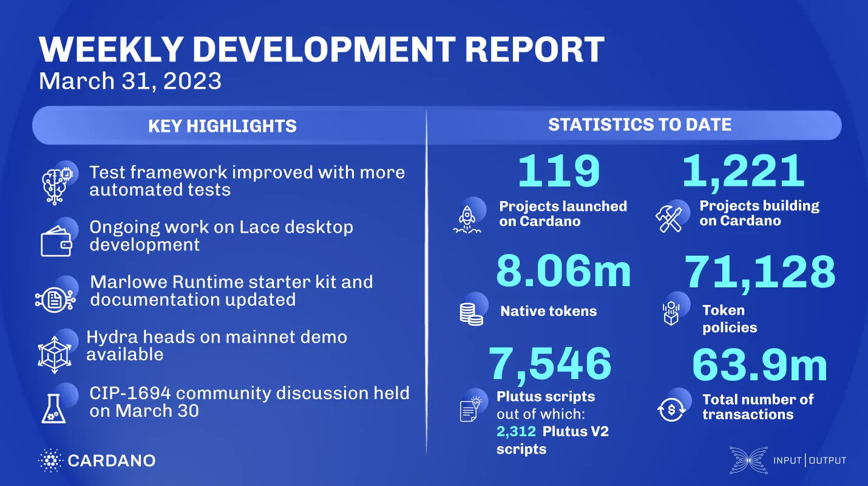Click "Projects building on Cardano" label

[759, 213]
